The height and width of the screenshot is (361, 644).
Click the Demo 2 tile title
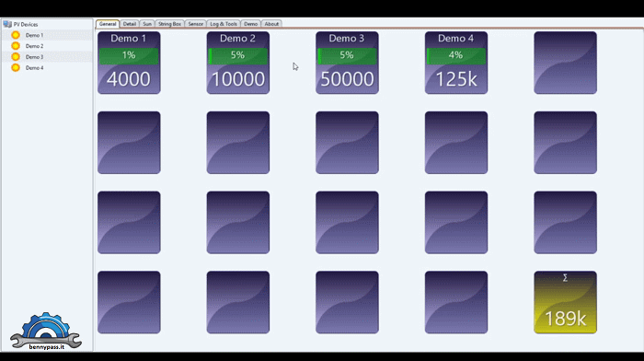237,39
